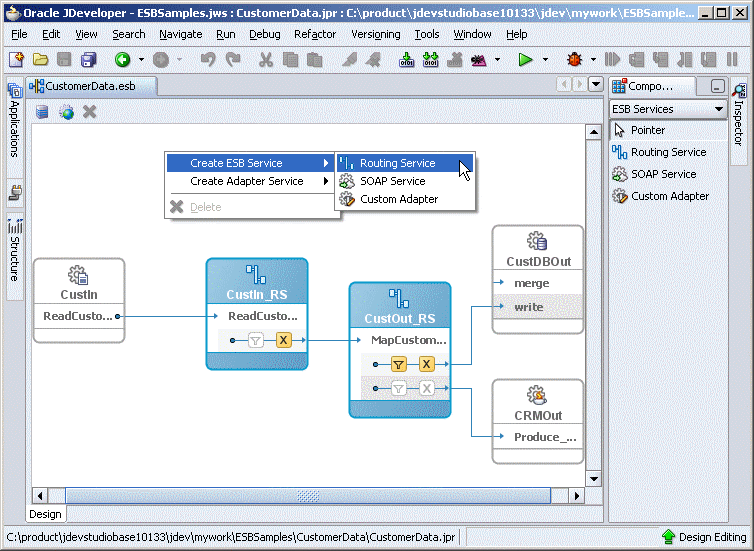Expand Create Adapter Service submenu

[x=250, y=181]
